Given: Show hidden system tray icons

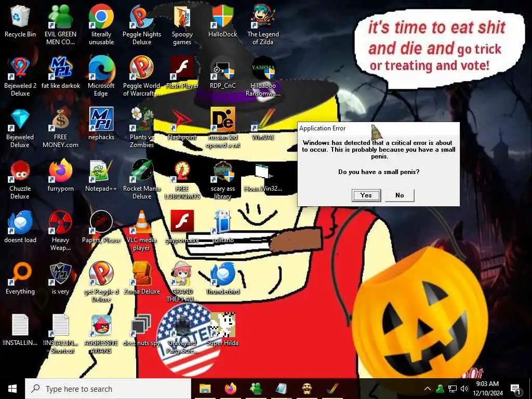Looking at the screenshot, I should 428,389.
